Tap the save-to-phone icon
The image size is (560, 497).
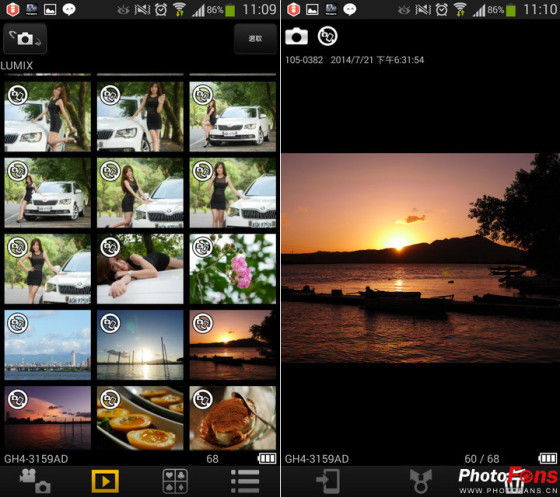(x=328, y=481)
